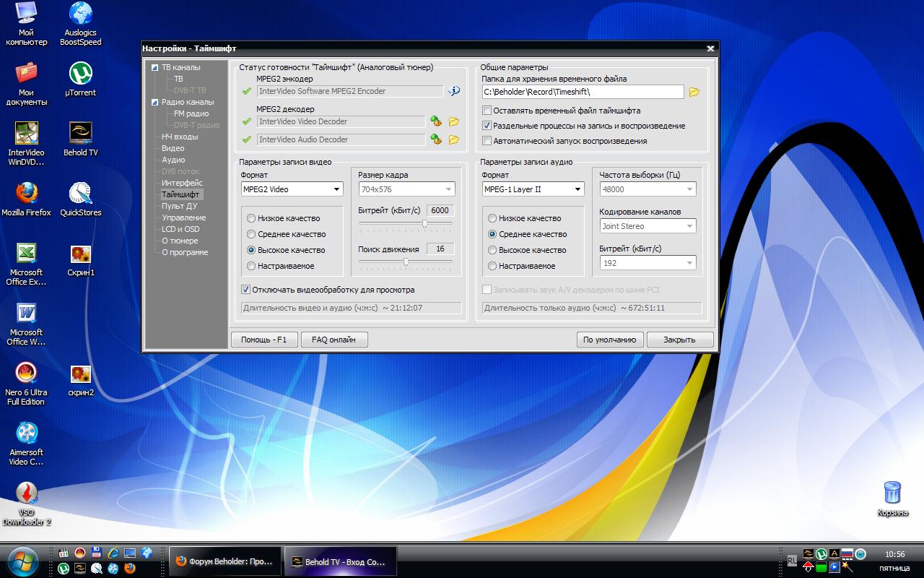The image size is (924, 578).
Task: Click По умолчанию defaults button
Action: pos(609,340)
